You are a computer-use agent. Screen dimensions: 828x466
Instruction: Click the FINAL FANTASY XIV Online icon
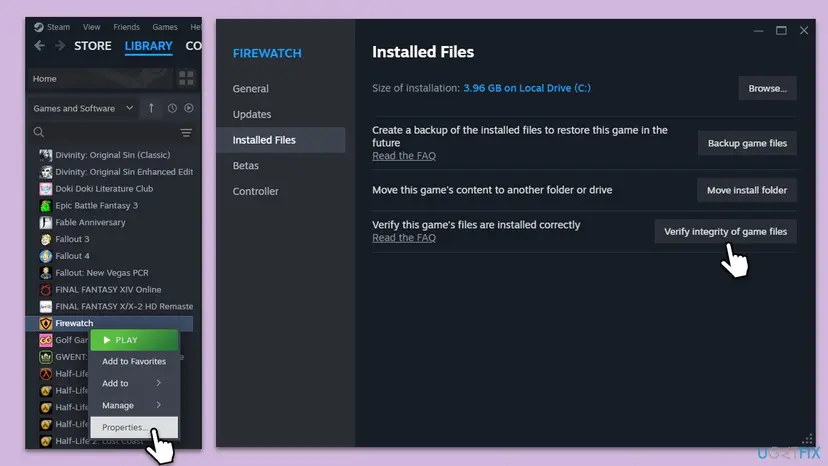[x=46, y=290]
